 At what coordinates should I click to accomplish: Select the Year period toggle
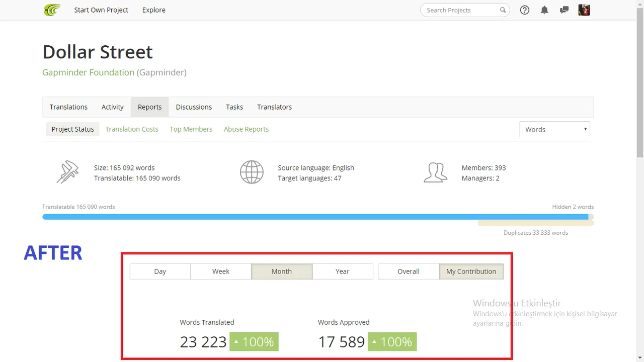click(x=343, y=271)
